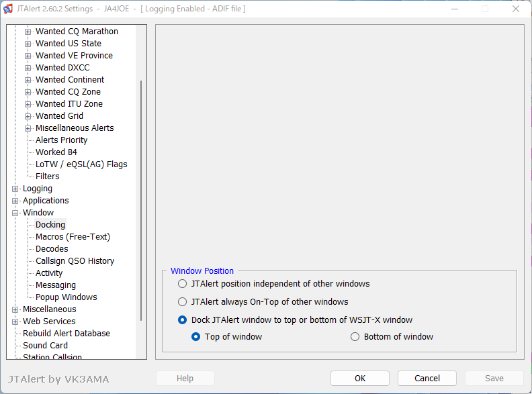Click the Save button

coord(494,379)
